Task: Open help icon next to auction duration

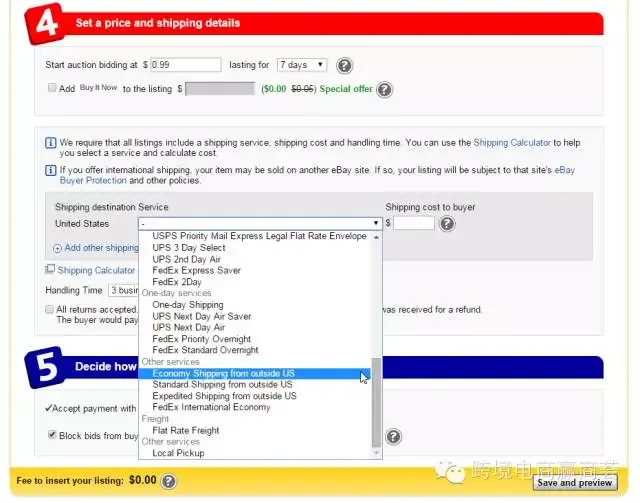Action: [x=344, y=65]
